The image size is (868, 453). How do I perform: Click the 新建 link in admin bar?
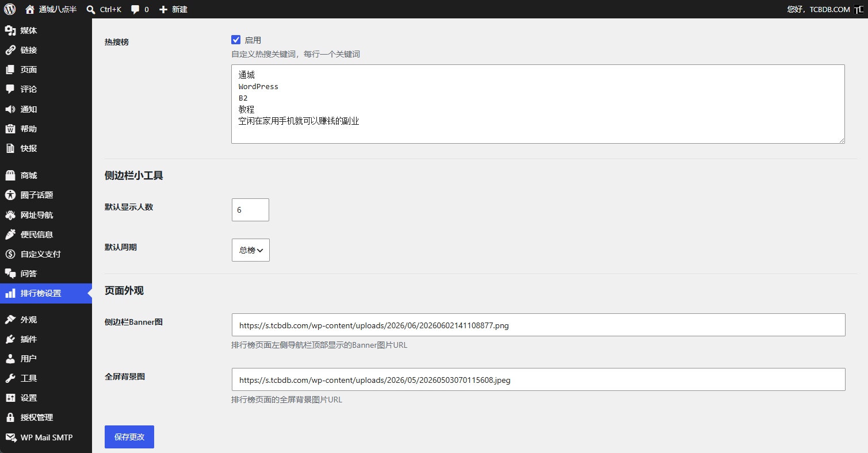(173, 9)
